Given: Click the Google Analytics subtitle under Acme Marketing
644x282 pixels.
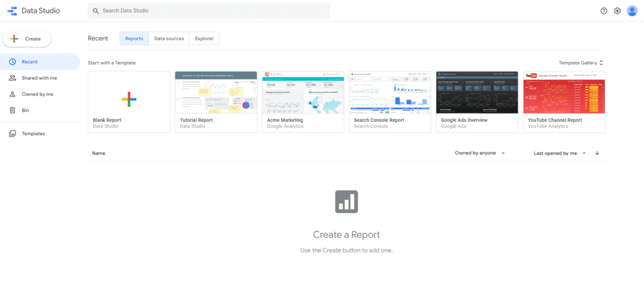Looking at the screenshot, I should pos(285,127).
